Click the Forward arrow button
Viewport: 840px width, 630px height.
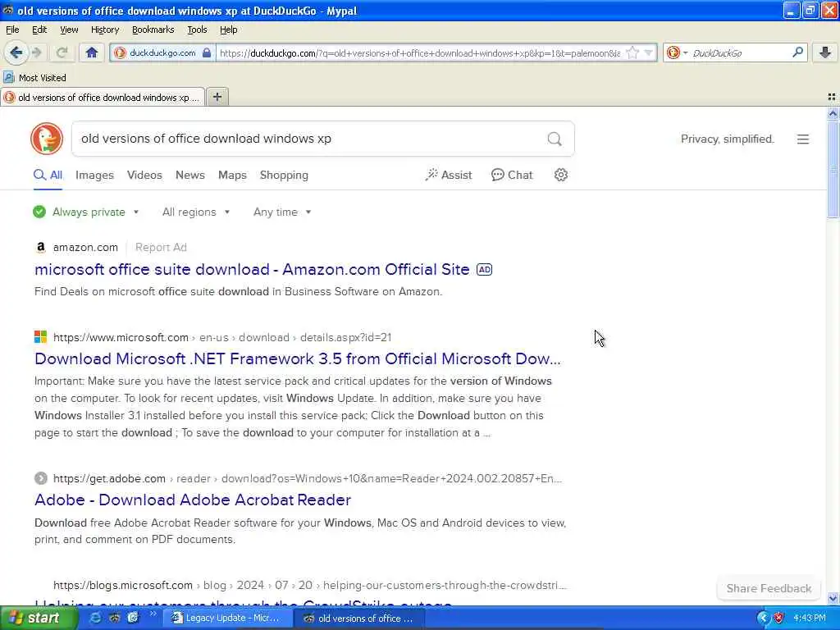coord(37,52)
